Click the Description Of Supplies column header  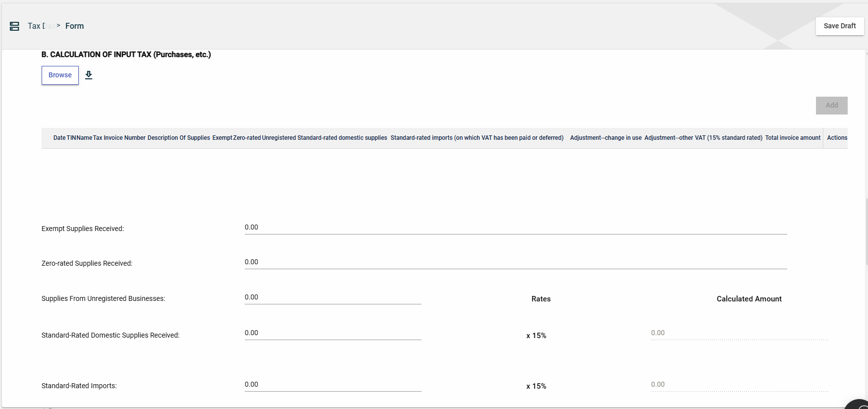(x=178, y=138)
